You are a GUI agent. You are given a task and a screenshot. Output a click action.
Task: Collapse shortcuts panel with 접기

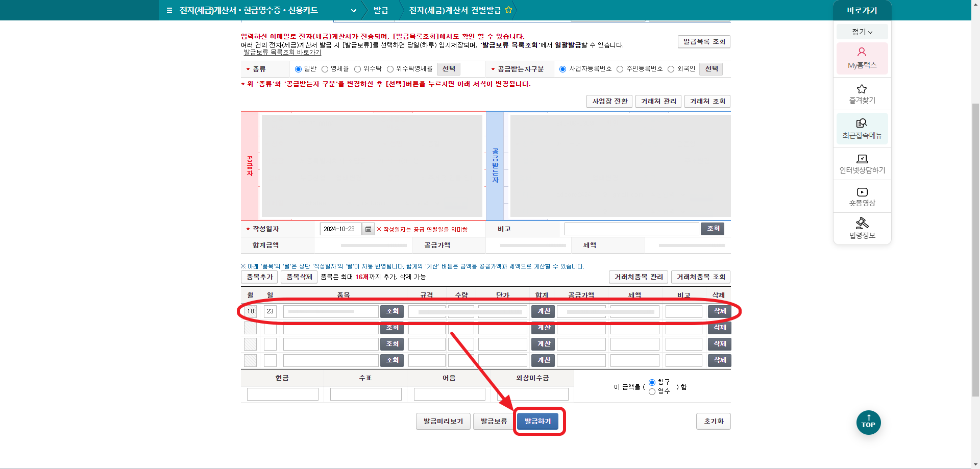point(862,32)
